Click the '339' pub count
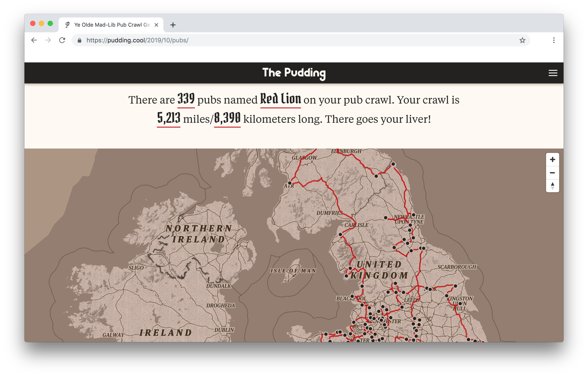Screen dimensions: 588x377 click(x=186, y=99)
